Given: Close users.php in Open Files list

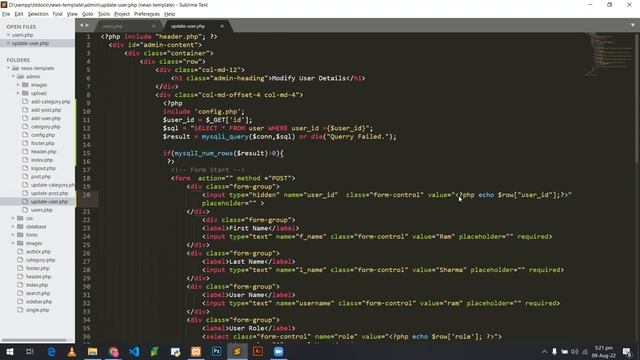Looking at the screenshot, I should 8,35.
